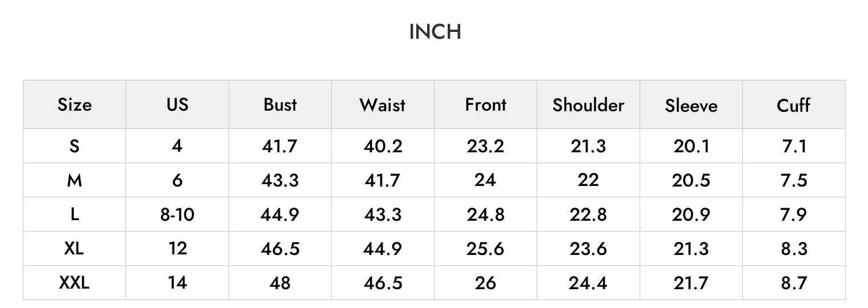The image size is (868, 308).
Task: Click bust value 41.7 for size S
Action: (x=280, y=146)
